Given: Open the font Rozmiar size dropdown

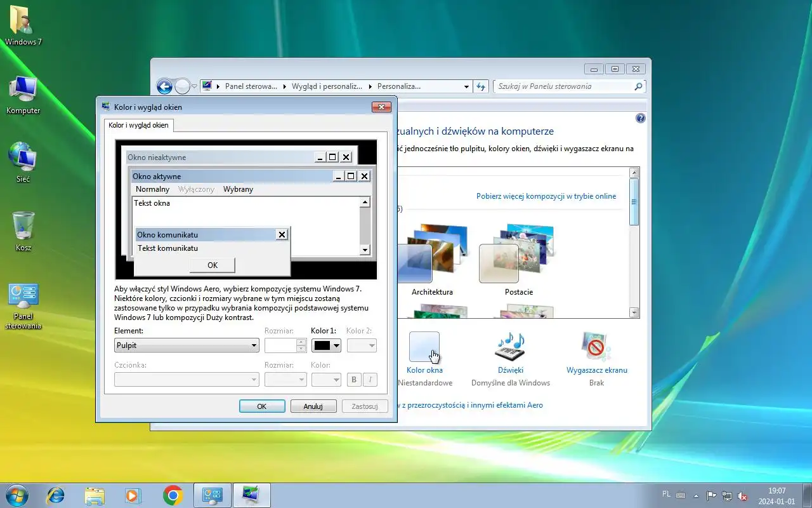Looking at the screenshot, I should [285, 380].
